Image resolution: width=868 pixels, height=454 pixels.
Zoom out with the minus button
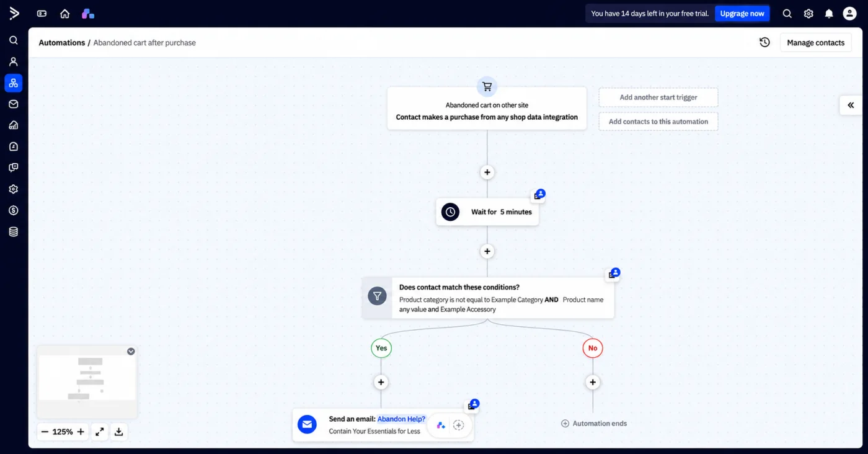(x=45, y=432)
